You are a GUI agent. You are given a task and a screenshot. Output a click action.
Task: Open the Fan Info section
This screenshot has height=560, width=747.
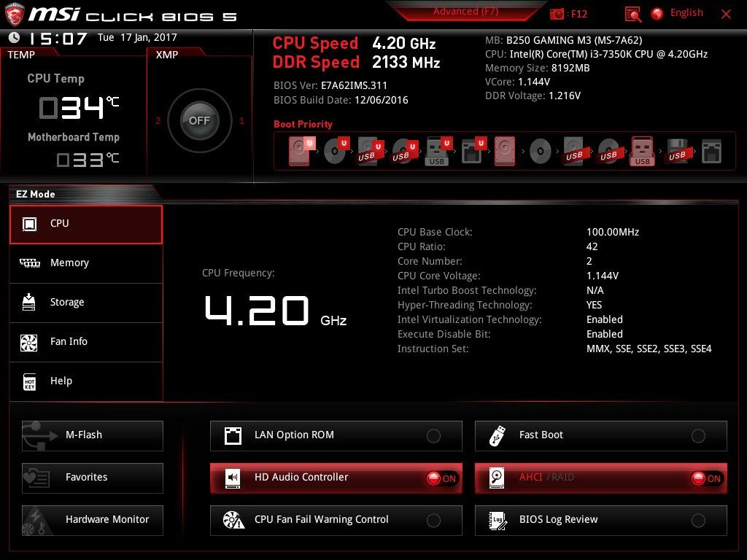coord(86,342)
